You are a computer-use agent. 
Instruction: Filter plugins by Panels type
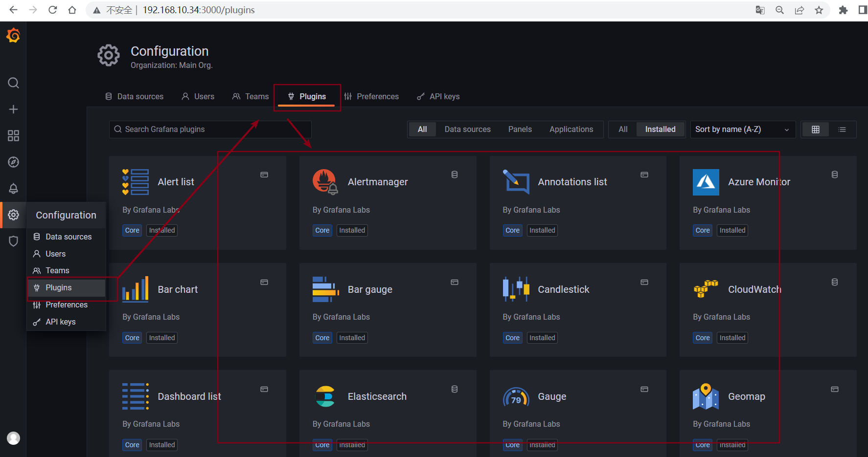[520, 130]
